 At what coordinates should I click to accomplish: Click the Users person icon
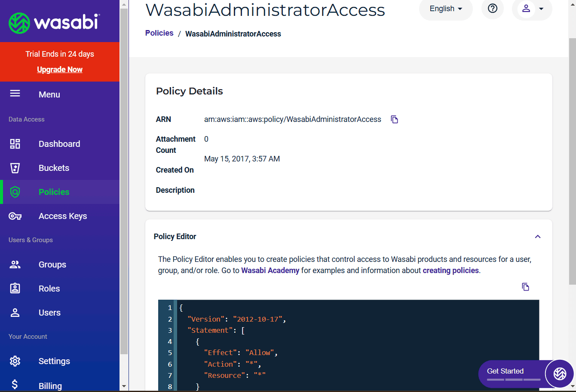point(15,313)
